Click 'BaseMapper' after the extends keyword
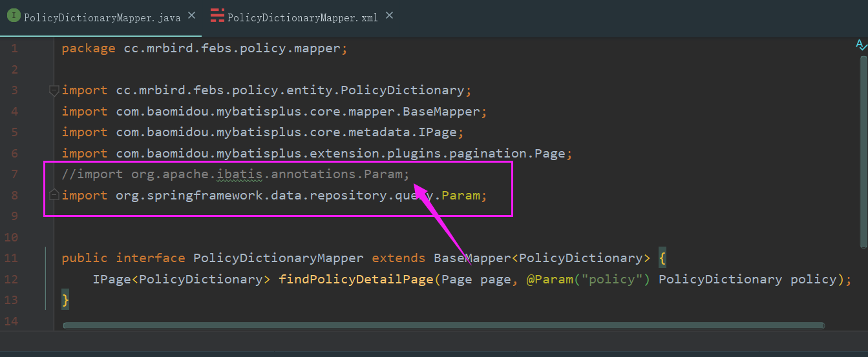868x357 pixels. point(472,258)
